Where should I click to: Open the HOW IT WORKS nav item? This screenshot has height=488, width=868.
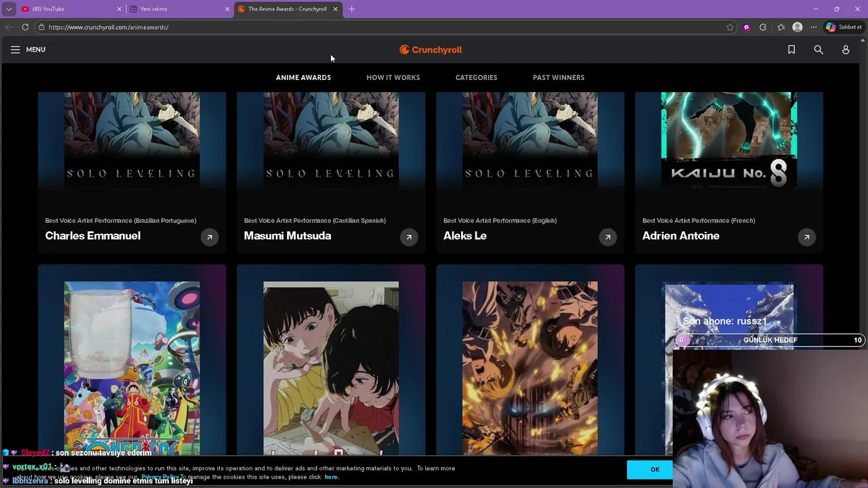(x=393, y=77)
